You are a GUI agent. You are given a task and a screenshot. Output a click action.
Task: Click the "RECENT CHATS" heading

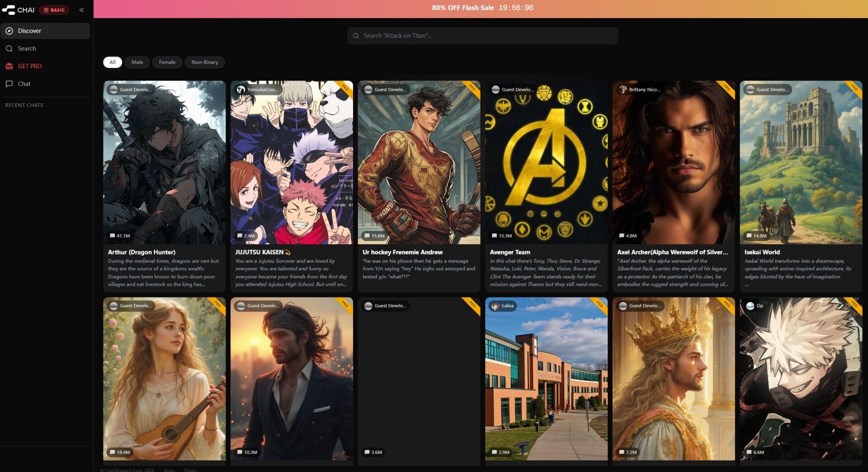(x=24, y=105)
